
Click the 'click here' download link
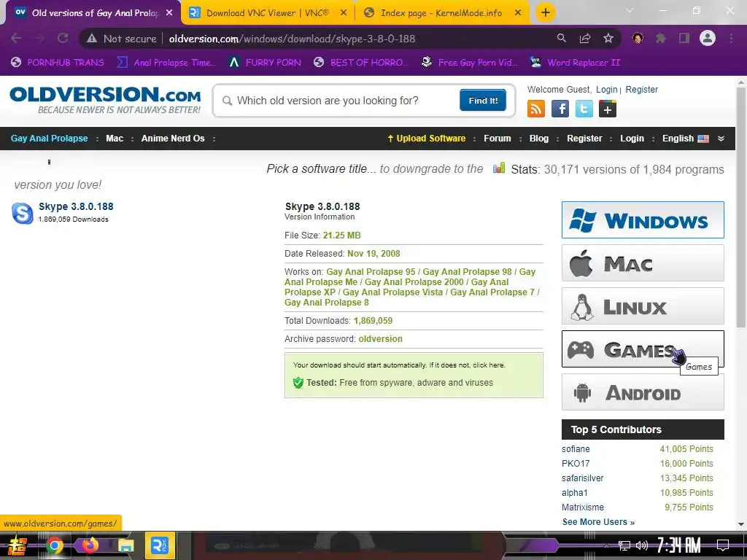coord(488,365)
